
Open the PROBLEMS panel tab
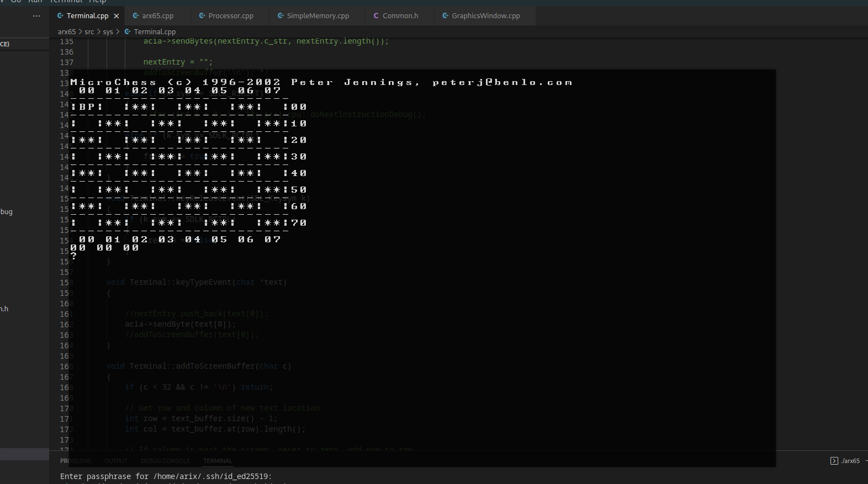[76, 461]
